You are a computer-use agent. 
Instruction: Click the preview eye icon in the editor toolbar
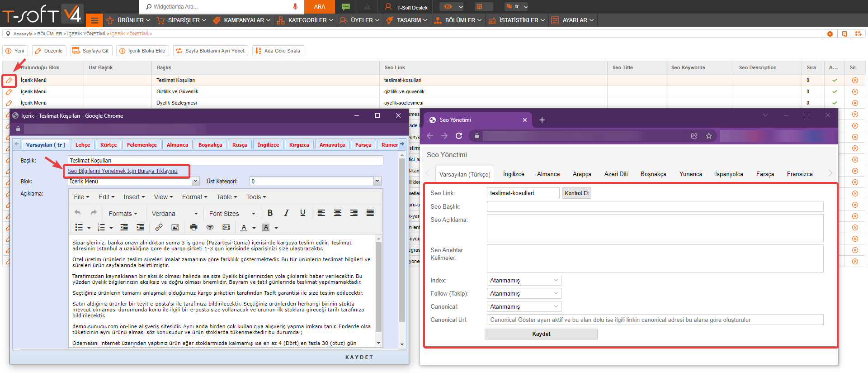(x=210, y=227)
